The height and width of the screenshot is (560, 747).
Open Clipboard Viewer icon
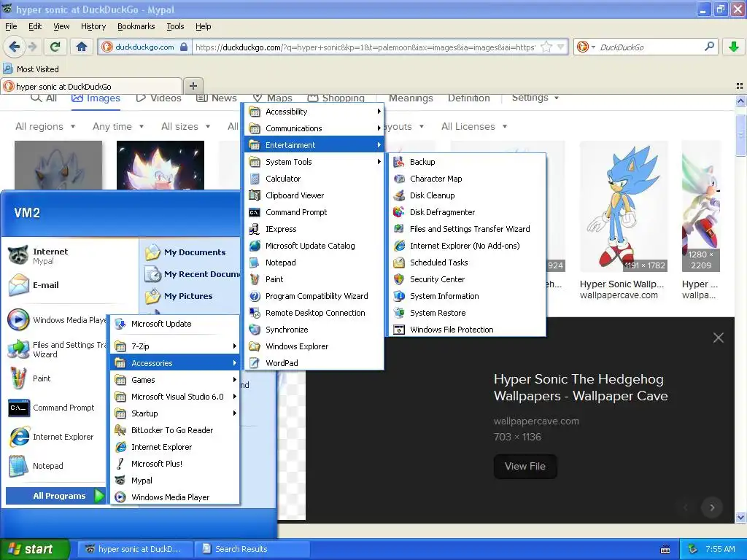point(255,195)
